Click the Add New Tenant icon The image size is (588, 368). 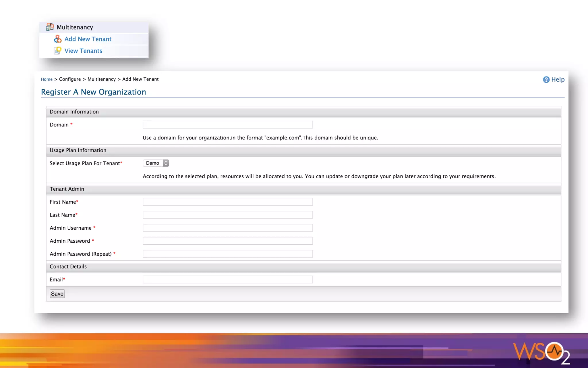click(58, 39)
